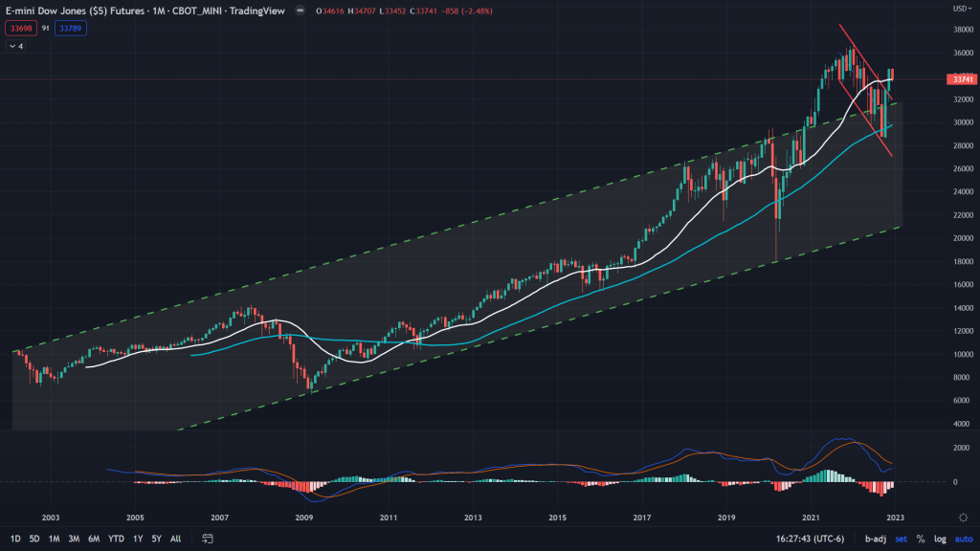The width and height of the screenshot is (980, 551).
Task: Expand the indicators list via the chevron
Action: (x=17, y=44)
